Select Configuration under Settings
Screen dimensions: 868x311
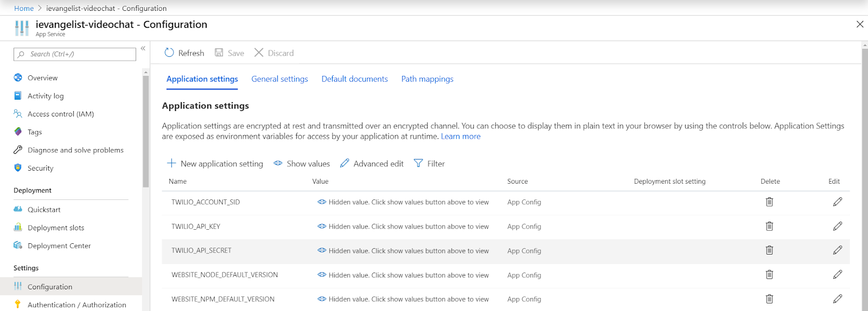click(x=71, y=287)
